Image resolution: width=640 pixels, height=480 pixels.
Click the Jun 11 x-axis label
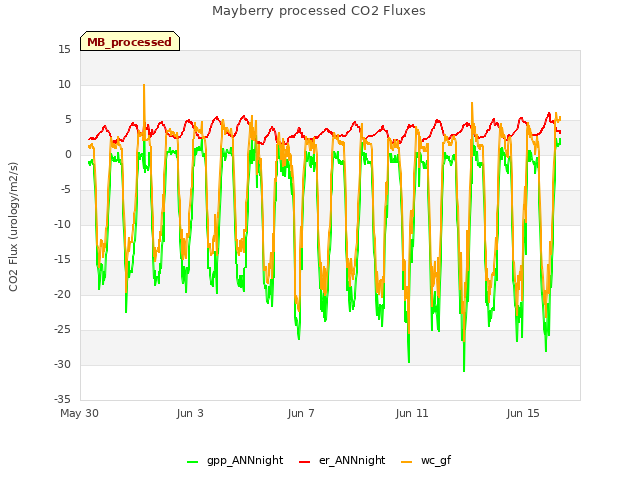click(412, 413)
